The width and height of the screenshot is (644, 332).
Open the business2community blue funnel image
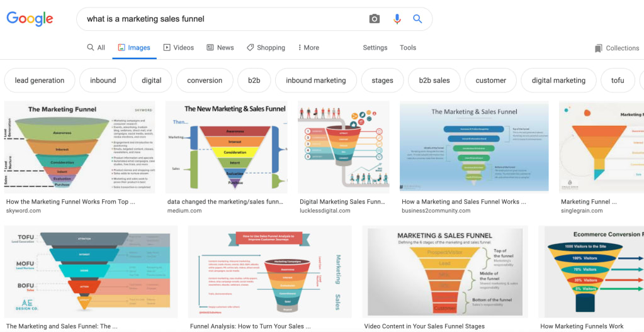[474, 147]
